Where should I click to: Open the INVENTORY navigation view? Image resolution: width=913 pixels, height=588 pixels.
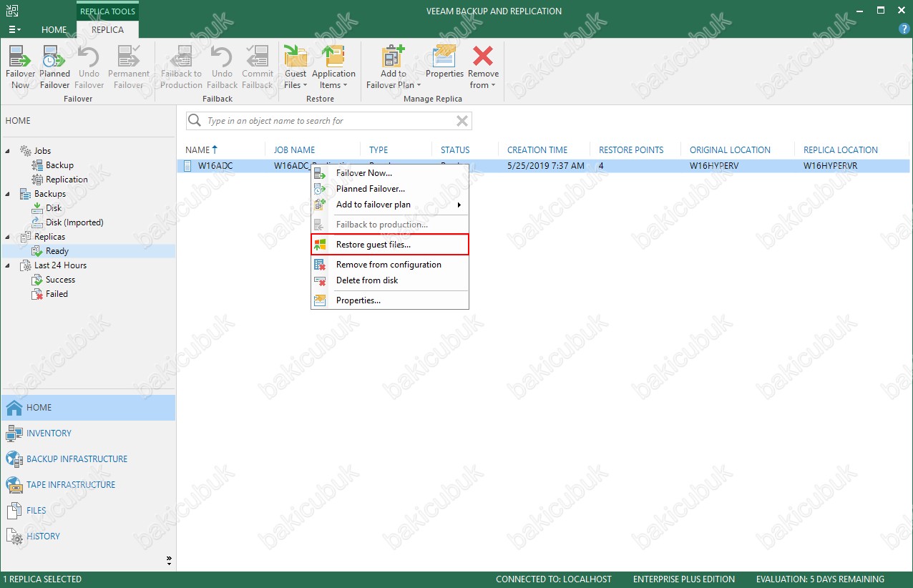(x=87, y=433)
